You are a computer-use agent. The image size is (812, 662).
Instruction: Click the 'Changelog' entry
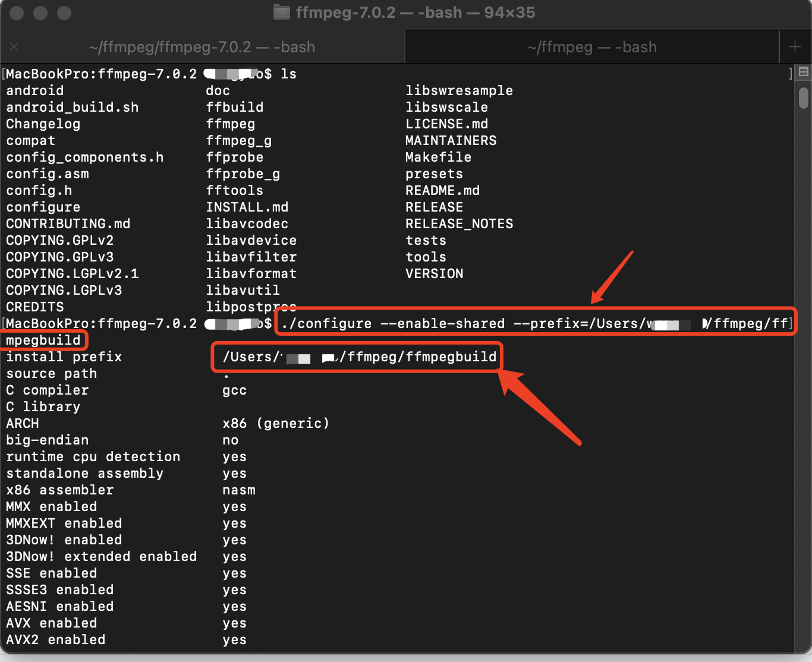[x=43, y=124]
